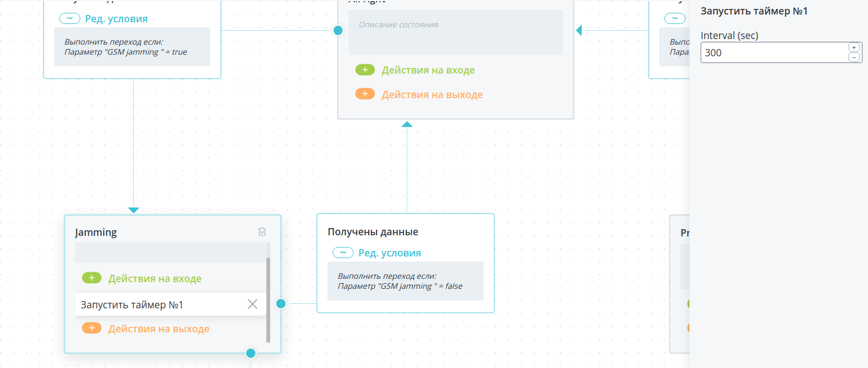
Task: Click the description area of Jamming state
Action: click(171, 252)
